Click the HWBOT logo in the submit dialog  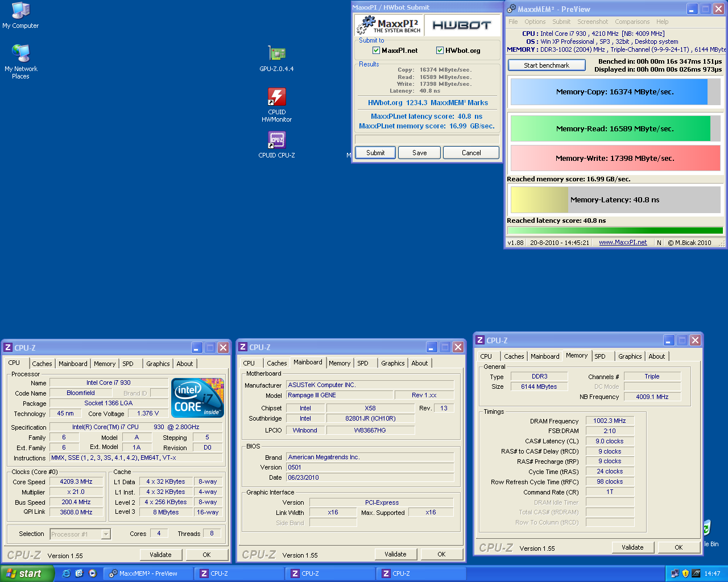(462, 25)
